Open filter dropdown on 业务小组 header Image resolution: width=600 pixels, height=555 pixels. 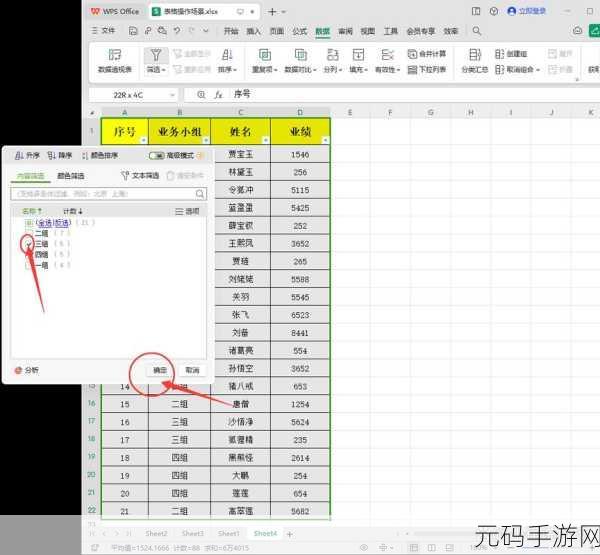click(206, 140)
